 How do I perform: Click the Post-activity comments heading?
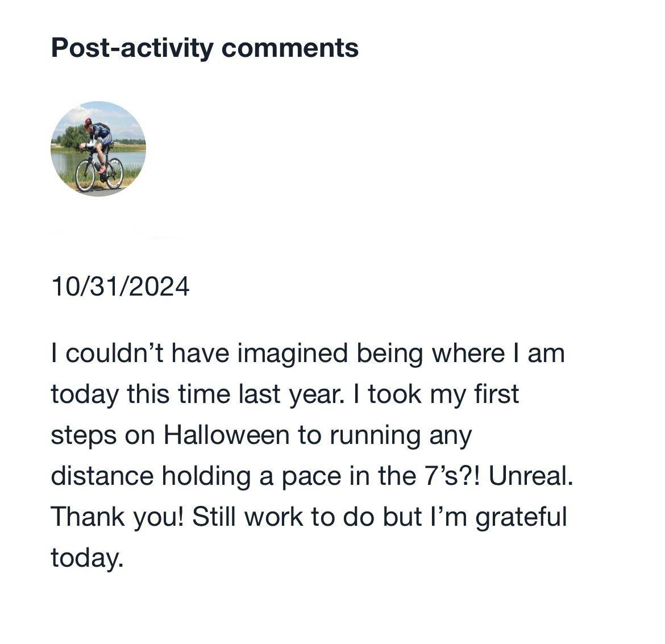(x=205, y=48)
